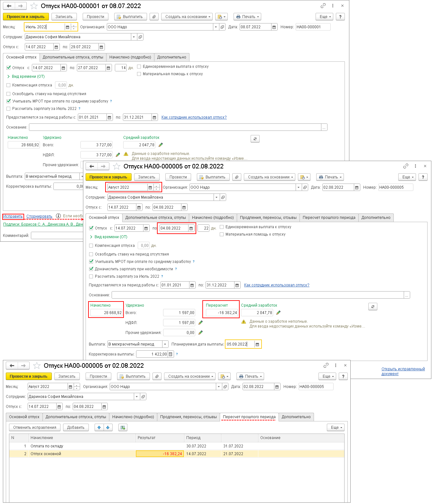Click recalculate refresh icon in middle НА00-000005 window
This screenshot has height=504, width=433.
pyautogui.click(x=373, y=307)
